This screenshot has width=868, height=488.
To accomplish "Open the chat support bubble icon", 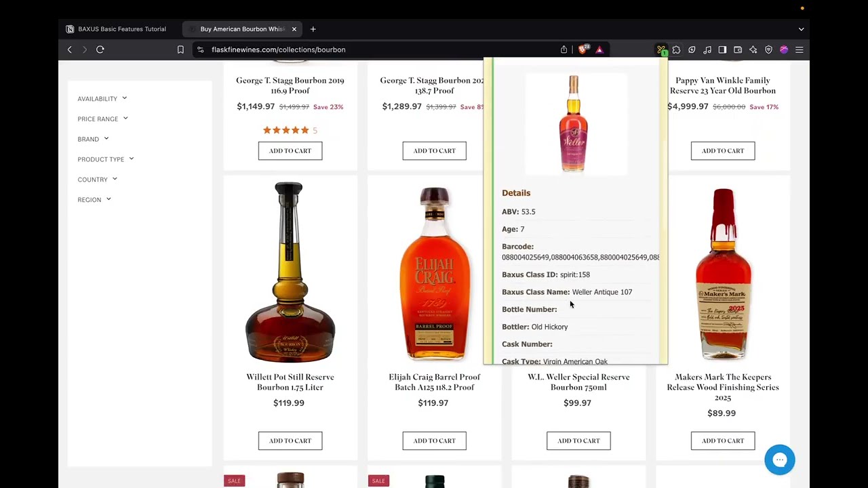I will tap(780, 460).
